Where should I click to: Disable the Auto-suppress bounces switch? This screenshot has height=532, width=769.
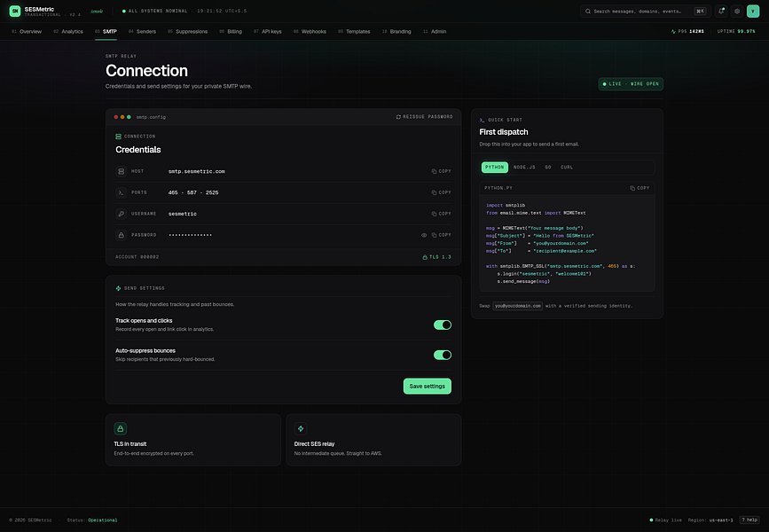[443, 355]
